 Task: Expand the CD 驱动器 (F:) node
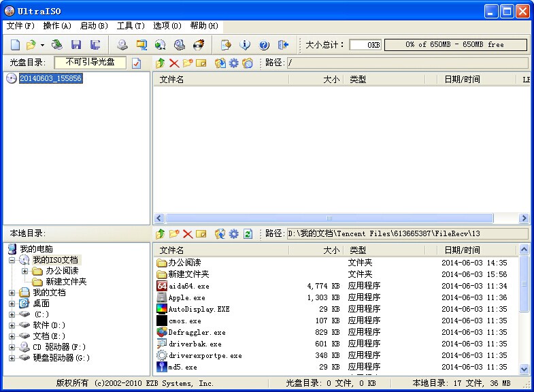click(x=12, y=347)
